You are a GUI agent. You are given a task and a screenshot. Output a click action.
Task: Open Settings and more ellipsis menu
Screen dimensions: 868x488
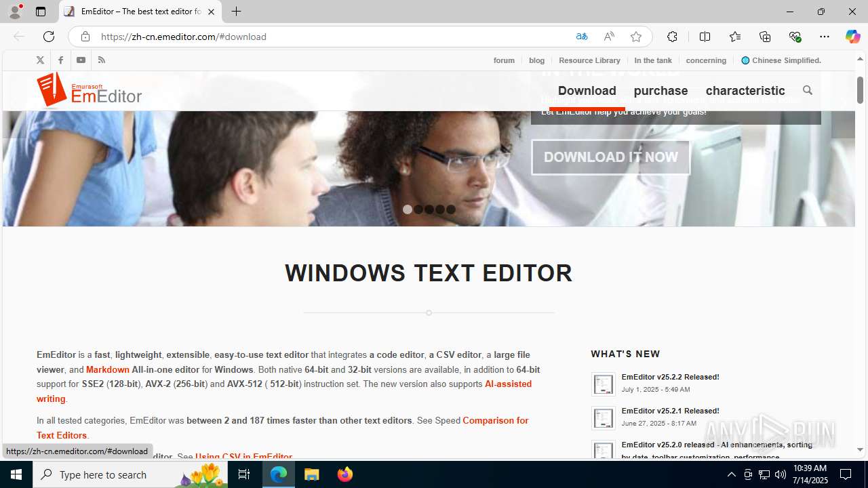click(825, 37)
